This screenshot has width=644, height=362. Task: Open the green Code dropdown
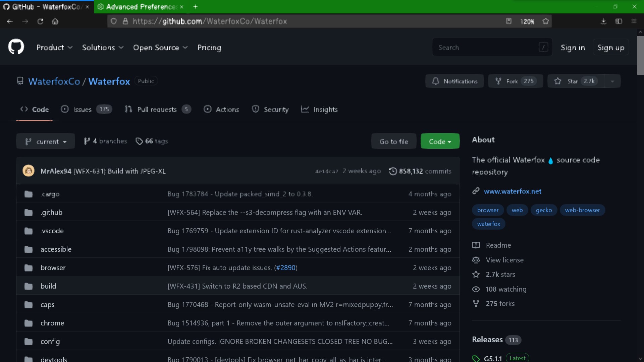pyautogui.click(x=440, y=141)
